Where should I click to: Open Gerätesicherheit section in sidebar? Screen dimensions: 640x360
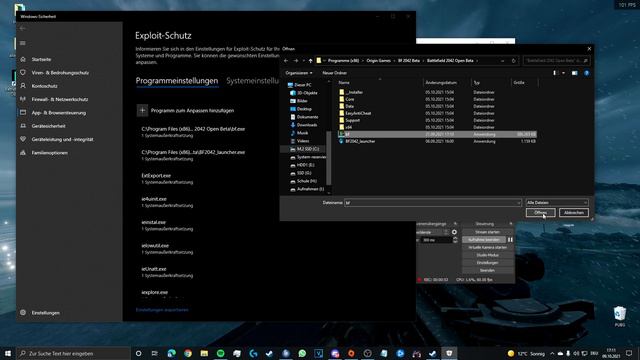coord(49,126)
